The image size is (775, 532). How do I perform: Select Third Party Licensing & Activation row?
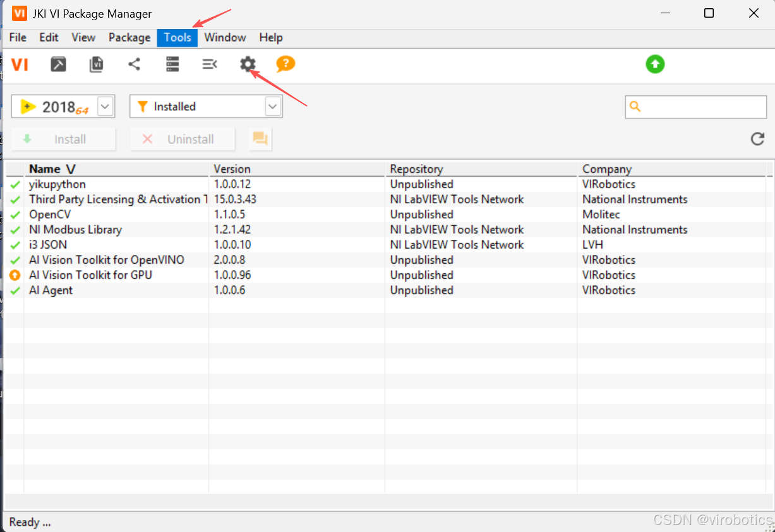(386, 199)
